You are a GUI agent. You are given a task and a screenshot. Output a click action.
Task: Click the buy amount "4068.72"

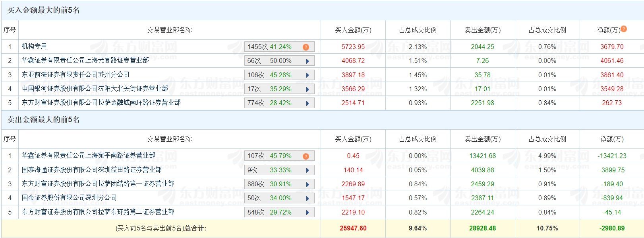pos(353,61)
